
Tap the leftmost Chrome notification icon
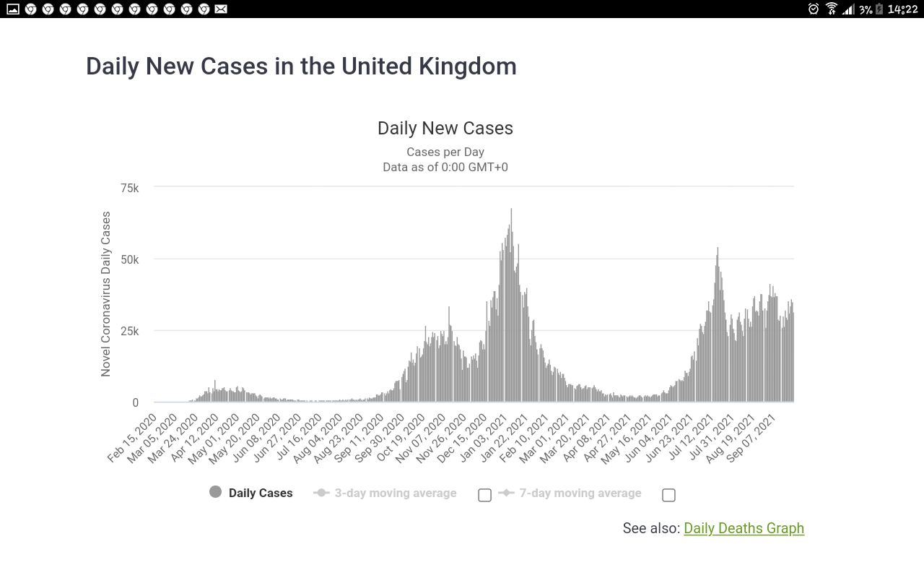(30, 9)
